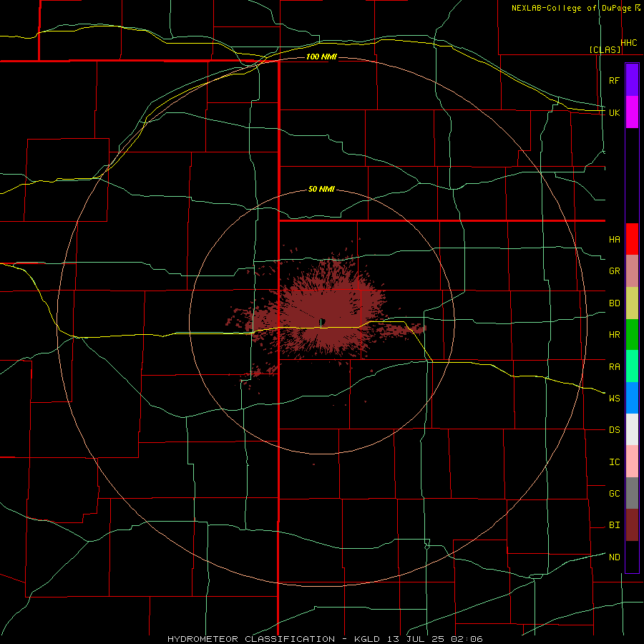Click the 'BI' legend label
Screen dimensions: 644x644
click(x=615, y=525)
